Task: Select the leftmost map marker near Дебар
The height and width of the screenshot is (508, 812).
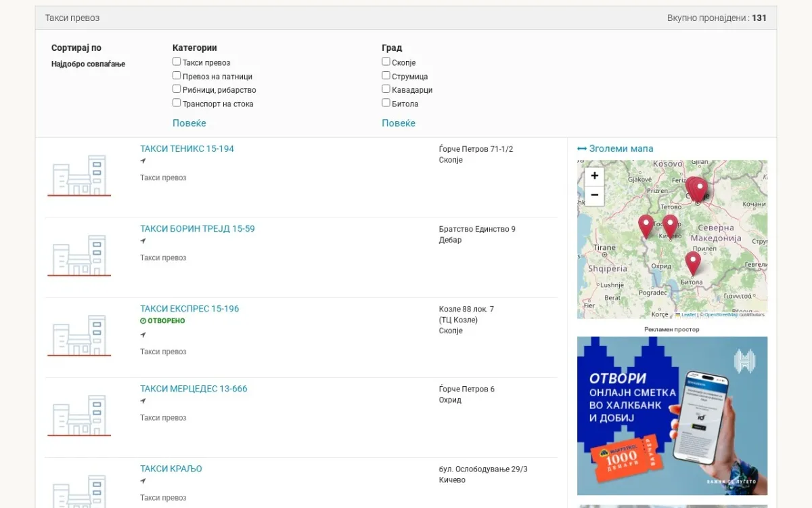Action: pos(646,226)
